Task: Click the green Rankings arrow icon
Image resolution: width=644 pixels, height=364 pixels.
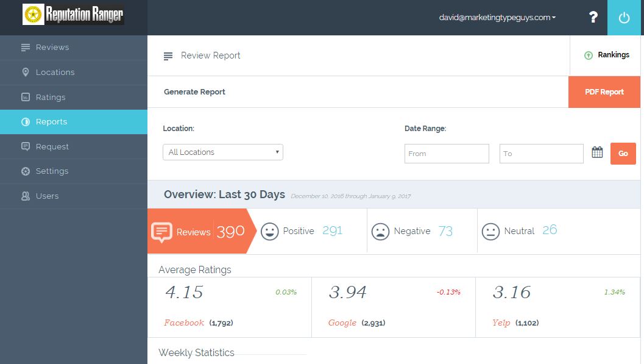Action: coord(589,55)
